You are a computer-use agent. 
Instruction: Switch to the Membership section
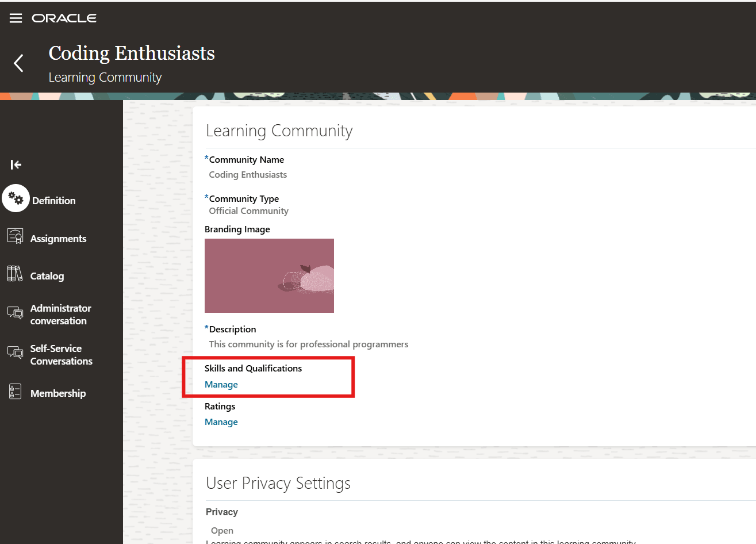point(57,392)
